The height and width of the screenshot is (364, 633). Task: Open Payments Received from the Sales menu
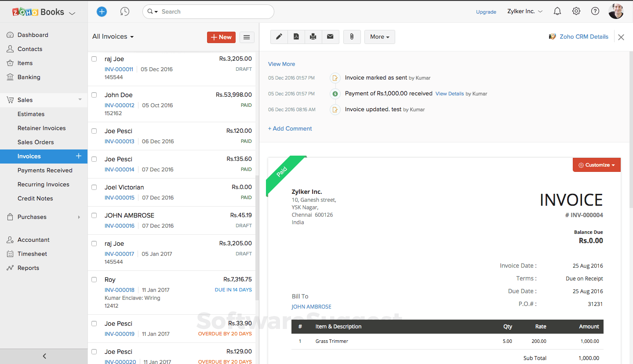[x=44, y=170]
